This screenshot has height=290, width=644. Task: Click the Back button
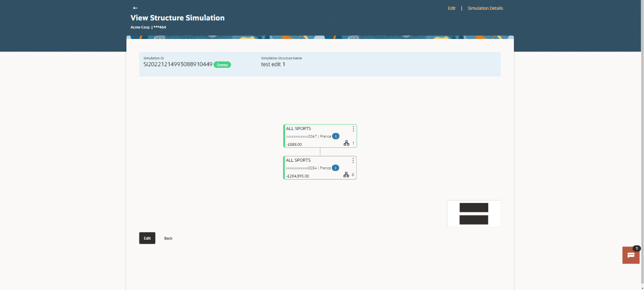tap(168, 238)
